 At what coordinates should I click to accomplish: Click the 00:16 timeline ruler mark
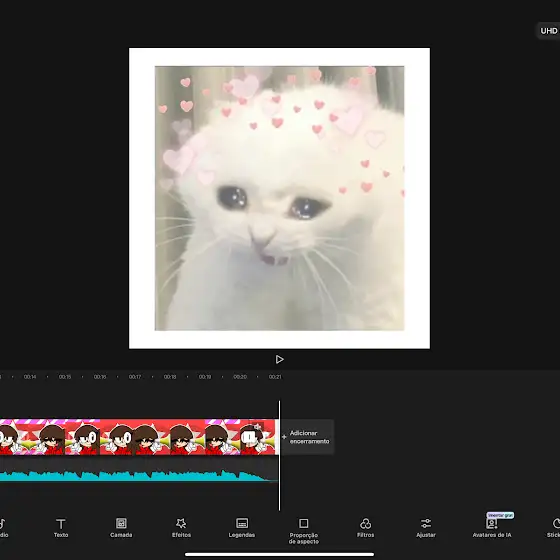(x=100, y=377)
